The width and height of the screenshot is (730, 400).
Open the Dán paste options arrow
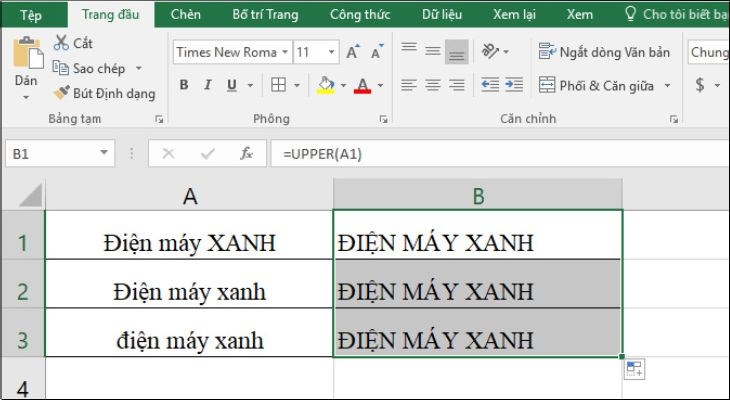click(x=26, y=97)
